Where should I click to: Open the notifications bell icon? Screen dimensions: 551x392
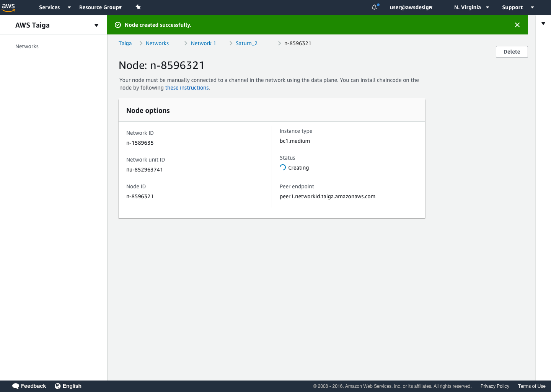[375, 7]
